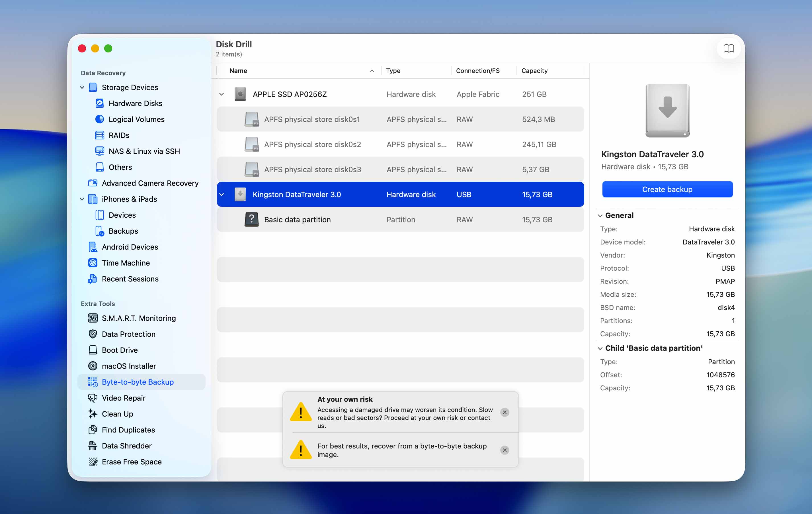Open the Find Duplicates icon
The height and width of the screenshot is (514, 812).
tap(93, 430)
